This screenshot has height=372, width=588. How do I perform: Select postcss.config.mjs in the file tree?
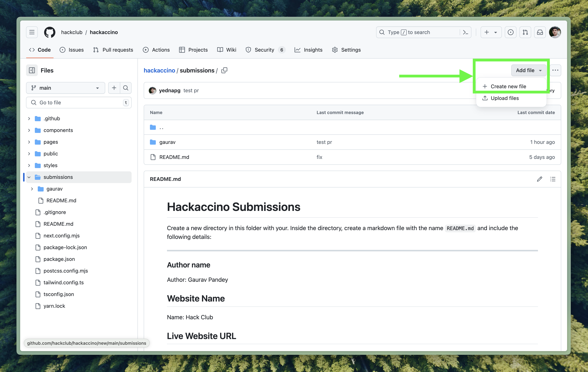pyautogui.click(x=66, y=271)
